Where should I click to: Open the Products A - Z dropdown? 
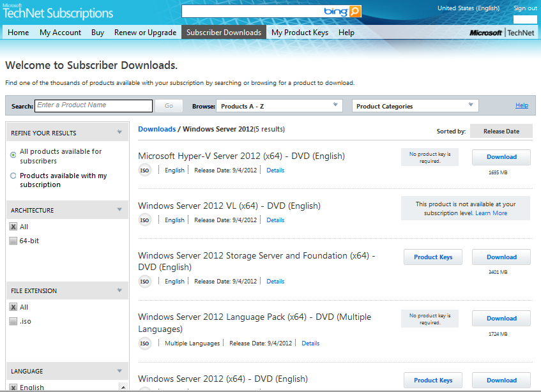(277, 105)
